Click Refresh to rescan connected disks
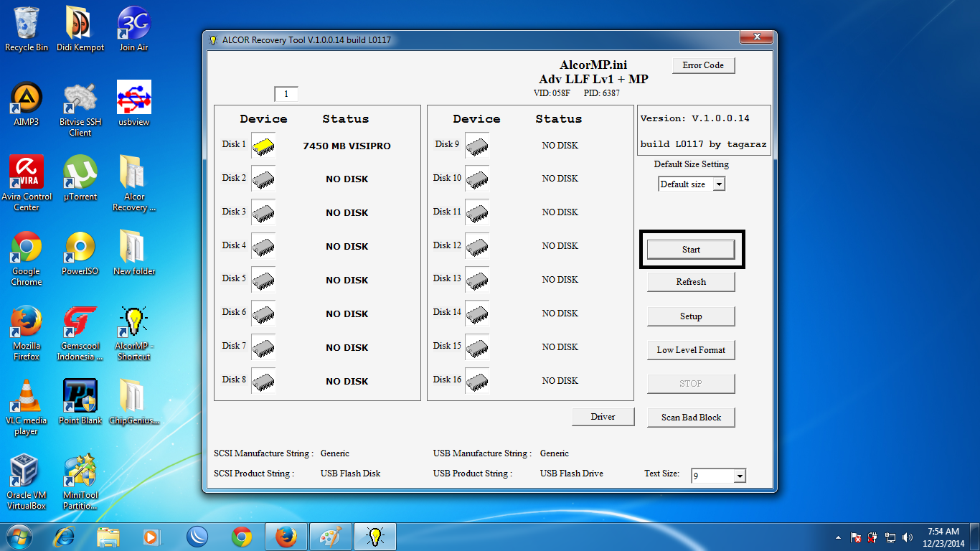 (690, 281)
